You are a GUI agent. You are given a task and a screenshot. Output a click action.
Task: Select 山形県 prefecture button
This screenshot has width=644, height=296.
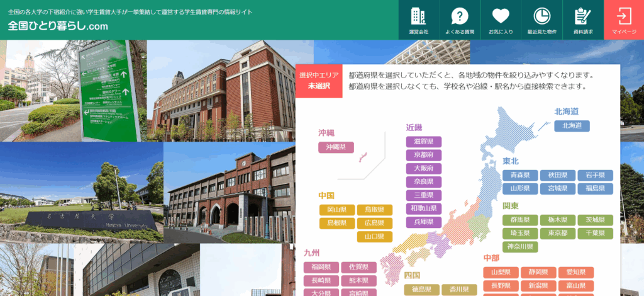[520, 189]
